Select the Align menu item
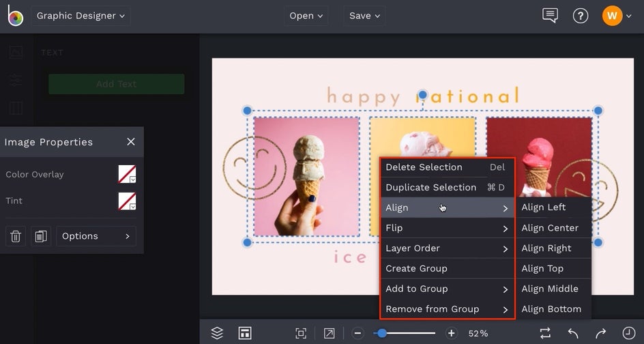 coord(447,207)
